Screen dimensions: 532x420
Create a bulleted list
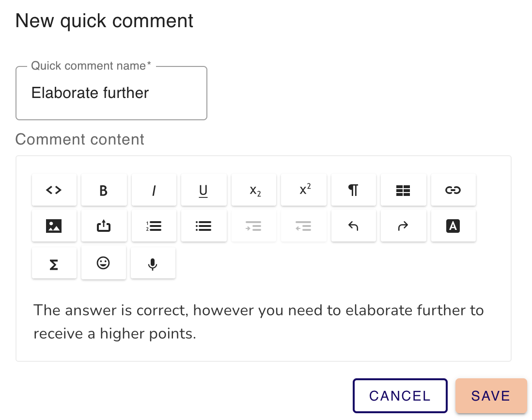click(x=203, y=226)
